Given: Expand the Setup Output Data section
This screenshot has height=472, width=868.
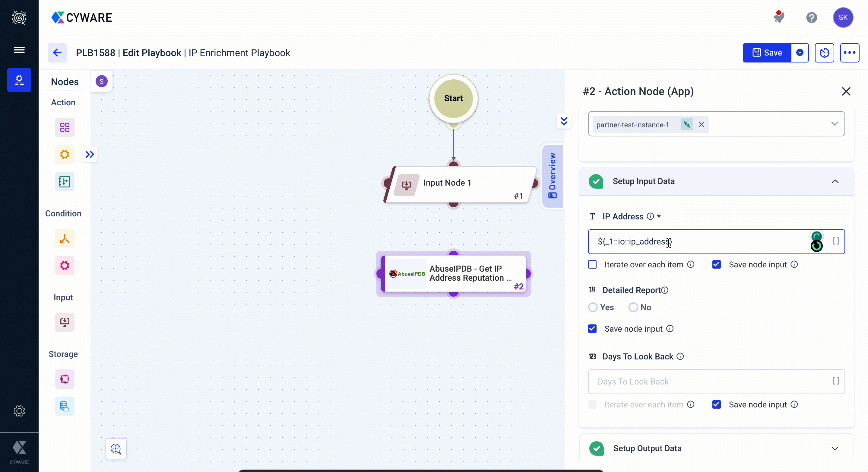Looking at the screenshot, I should pyautogui.click(x=835, y=448).
